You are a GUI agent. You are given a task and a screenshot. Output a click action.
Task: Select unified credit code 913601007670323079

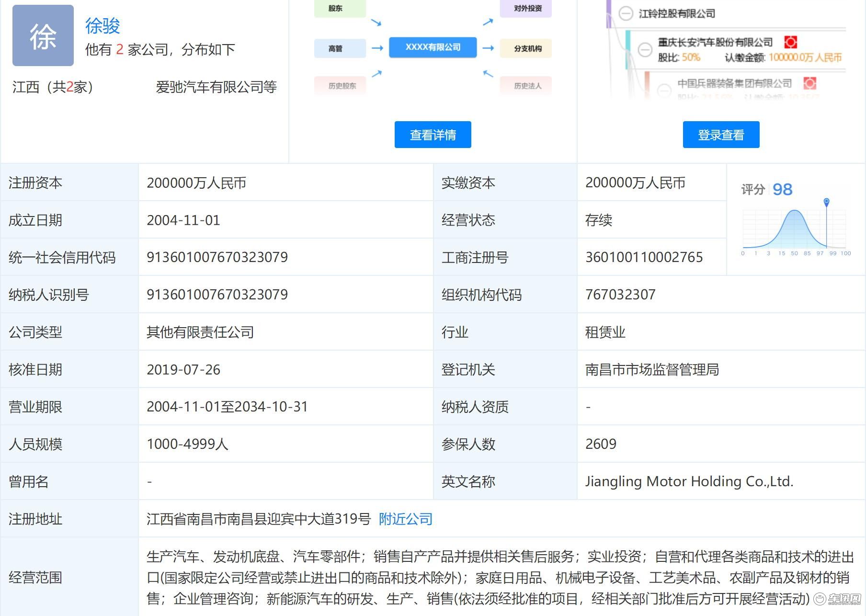[x=217, y=257]
